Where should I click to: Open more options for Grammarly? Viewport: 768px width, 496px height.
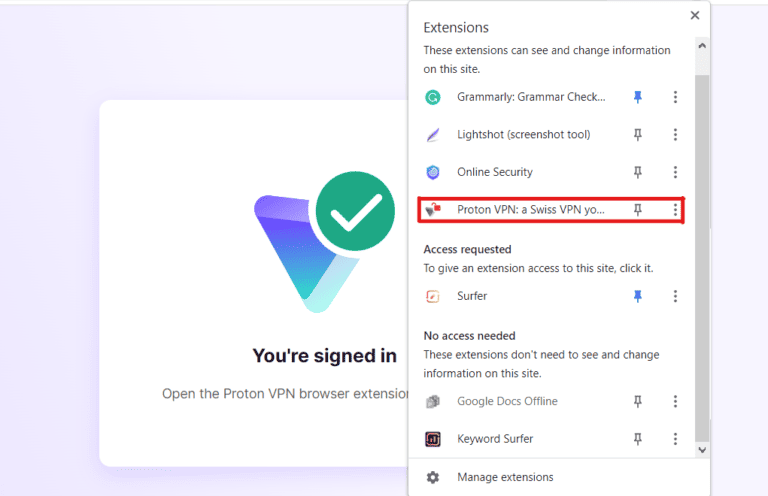pyautogui.click(x=675, y=97)
